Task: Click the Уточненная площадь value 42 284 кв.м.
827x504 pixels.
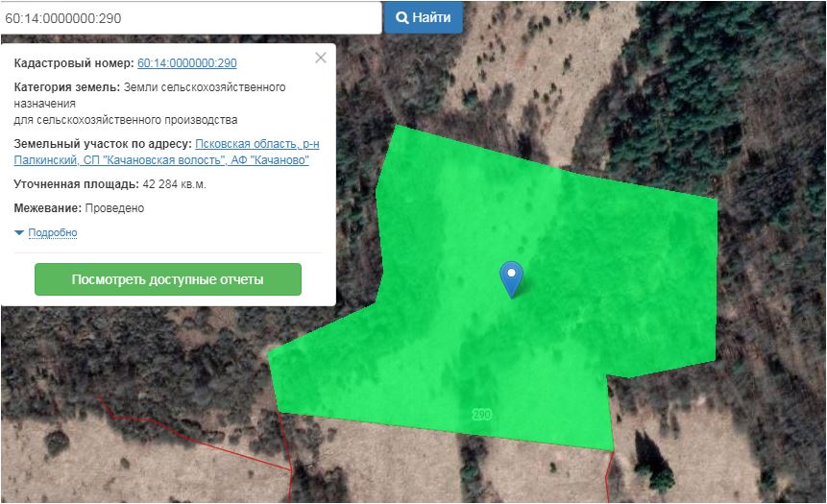Action: pyautogui.click(x=174, y=183)
